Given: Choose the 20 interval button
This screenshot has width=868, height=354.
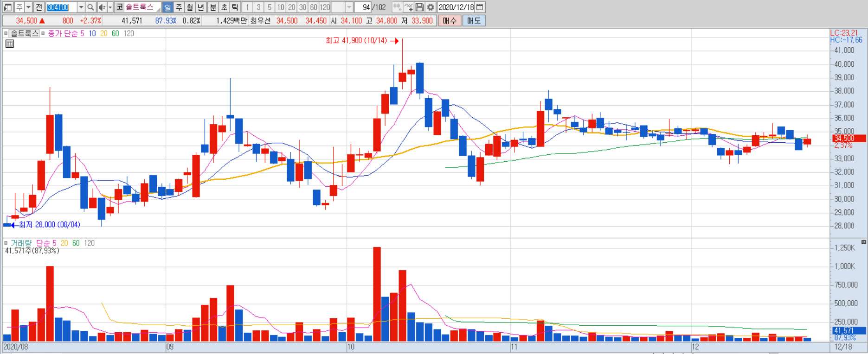Looking at the screenshot, I should 291,7.
